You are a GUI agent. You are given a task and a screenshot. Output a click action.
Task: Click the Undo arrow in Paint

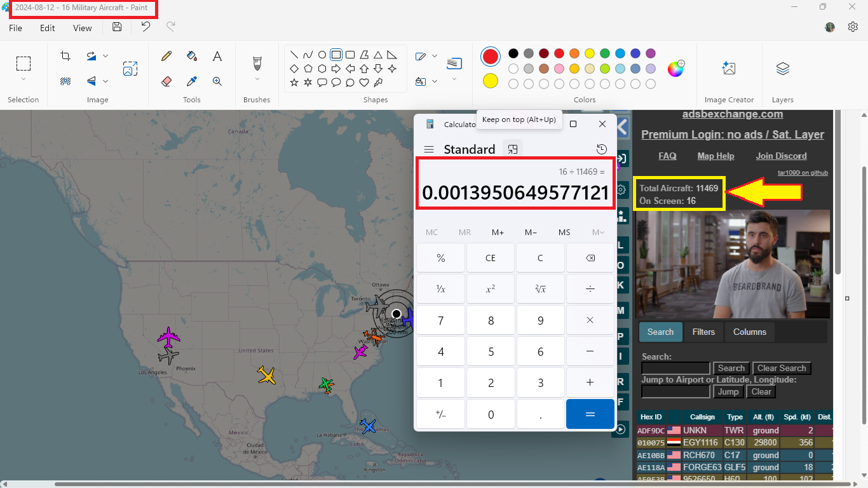pyautogui.click(x=146, y=27)
